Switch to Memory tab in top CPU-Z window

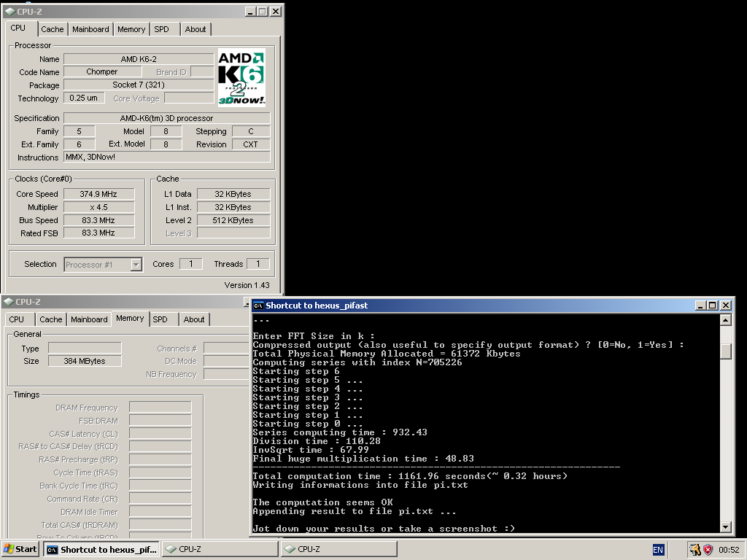click(x=131, y=29)
